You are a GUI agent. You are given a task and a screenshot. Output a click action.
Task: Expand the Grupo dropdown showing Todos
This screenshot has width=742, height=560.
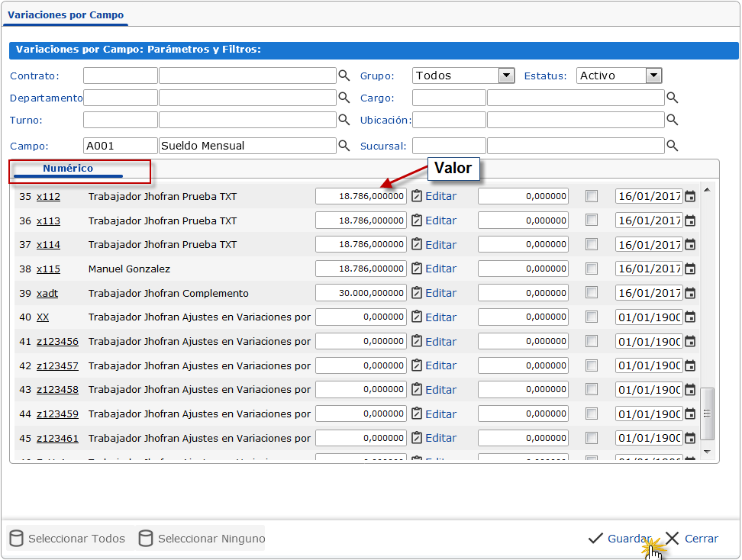tap(506, 76)
